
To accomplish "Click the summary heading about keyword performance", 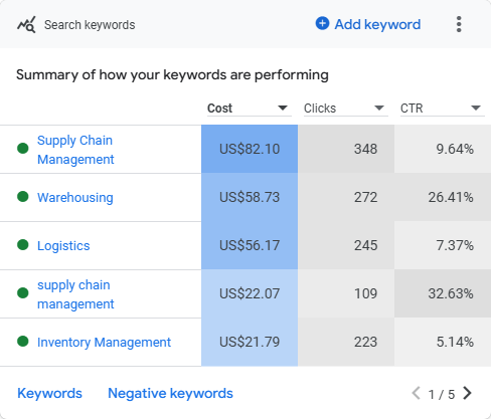I will (172, 75).
